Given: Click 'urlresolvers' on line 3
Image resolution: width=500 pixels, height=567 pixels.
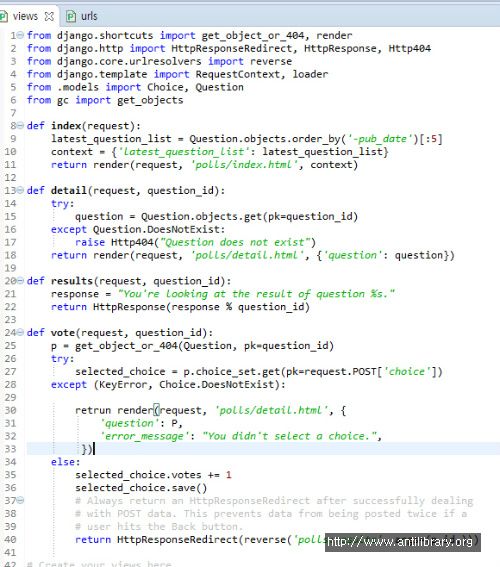Looking at the screenshot, I should coord(165,61).
